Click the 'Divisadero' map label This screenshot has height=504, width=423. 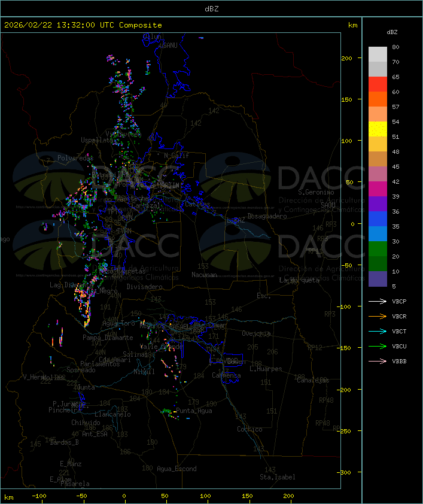tap(144, 286)
